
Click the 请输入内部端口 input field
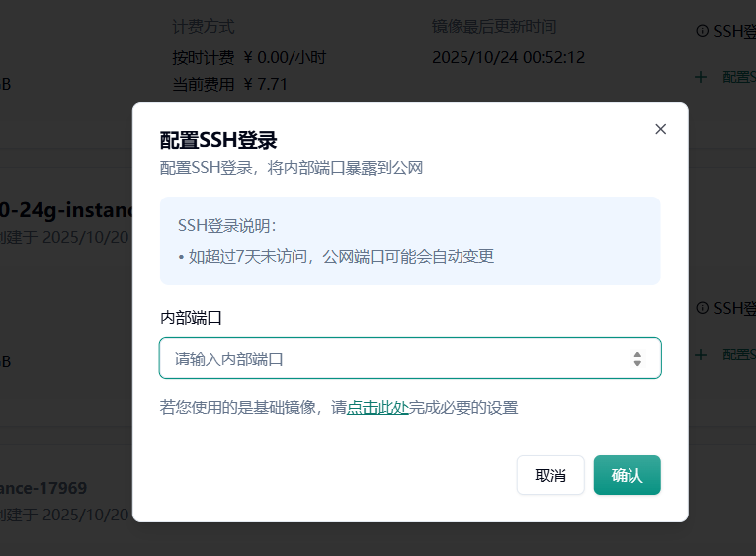[395, 358]
